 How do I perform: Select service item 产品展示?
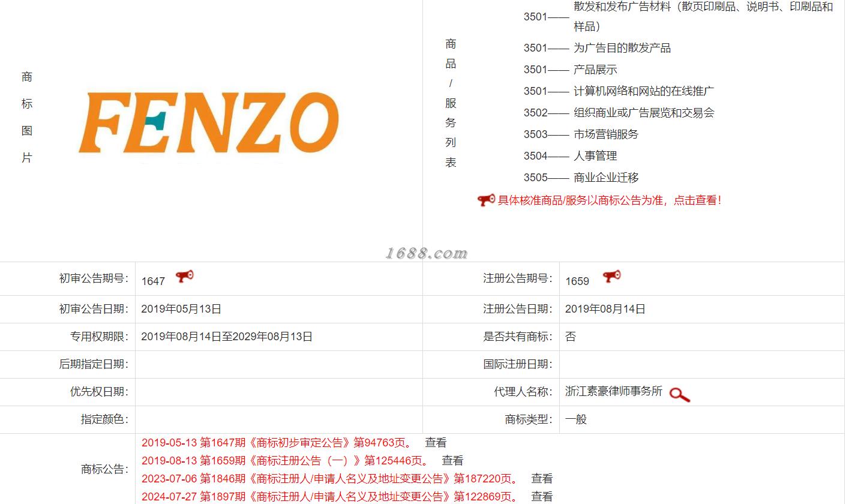tap(595, 70)
